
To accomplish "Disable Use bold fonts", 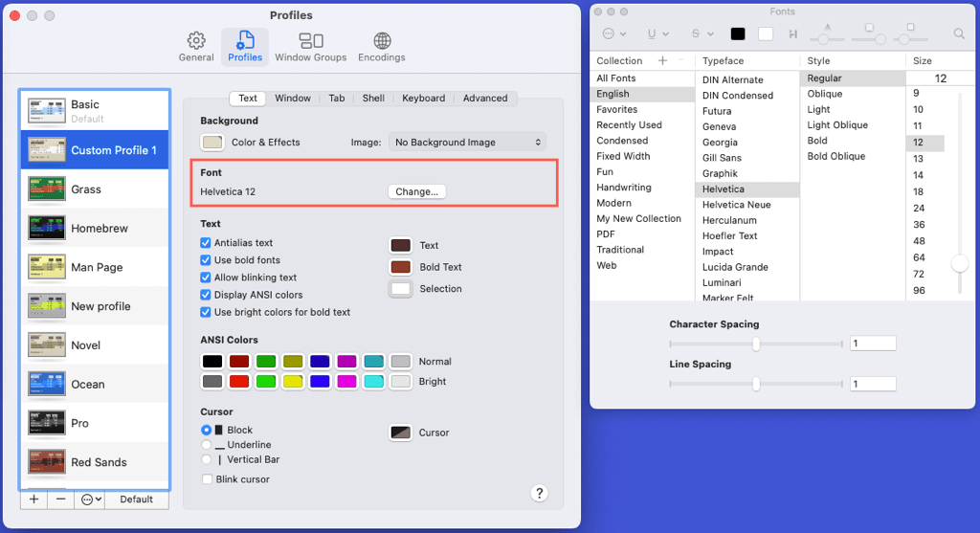I will tap(205, 260).
